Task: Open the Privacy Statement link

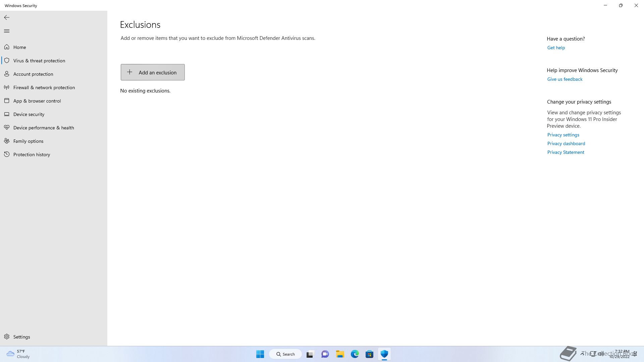Action: (566, 152)
